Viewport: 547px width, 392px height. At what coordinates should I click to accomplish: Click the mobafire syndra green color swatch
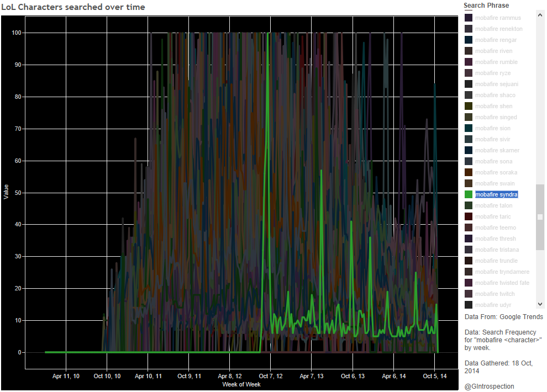click(x=469, y=194)
